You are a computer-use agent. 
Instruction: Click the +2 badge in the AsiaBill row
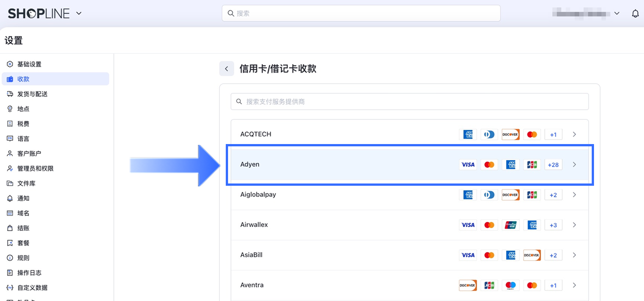click(x=553, y=255)
